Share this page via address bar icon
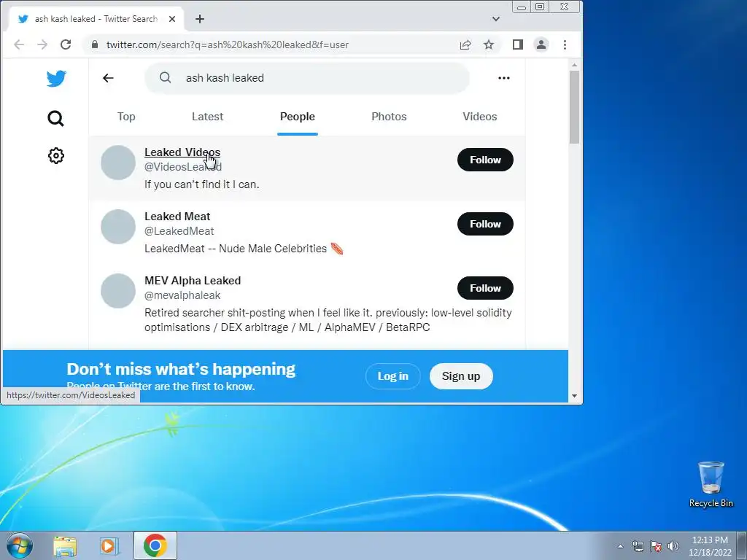747x560 pixels. point(465,44)
